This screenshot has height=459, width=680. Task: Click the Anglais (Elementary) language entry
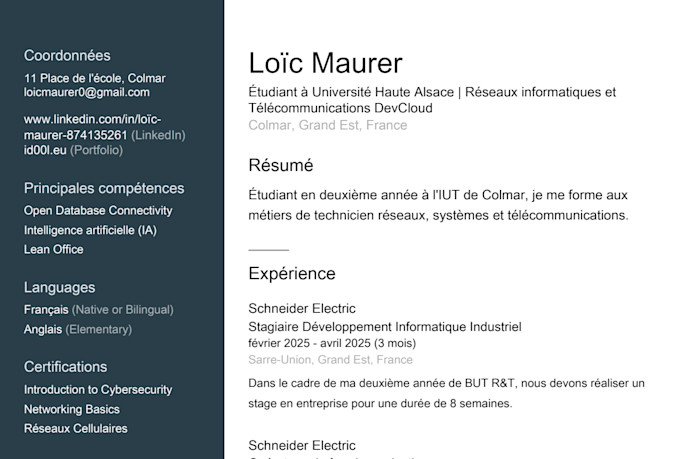point(78,329)
